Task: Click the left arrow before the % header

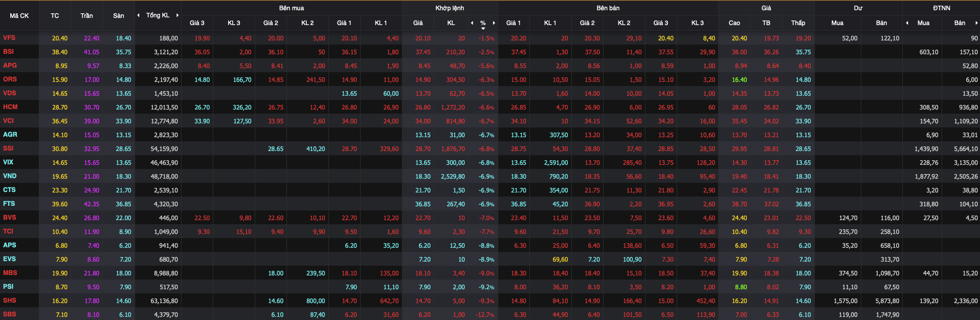Action: click(472, 23)
